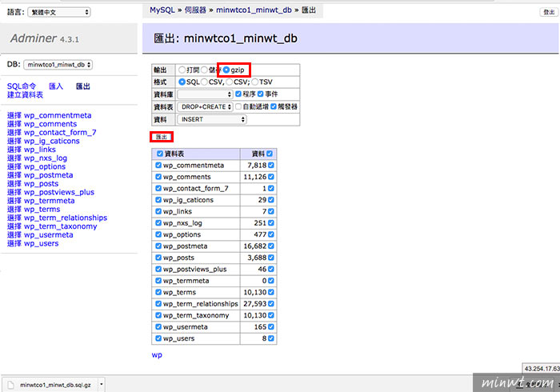The width and height of the screenshot is (560, 392).
Task: Uncheck the wp_comments table checkbox
Action: (x=158, y=177)
